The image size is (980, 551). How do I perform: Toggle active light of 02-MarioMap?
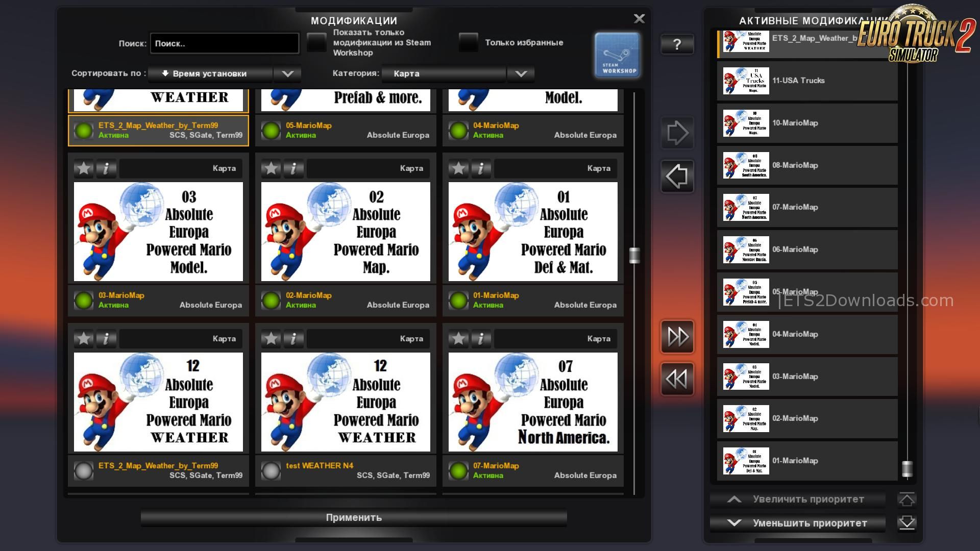(x=271, y=300)
